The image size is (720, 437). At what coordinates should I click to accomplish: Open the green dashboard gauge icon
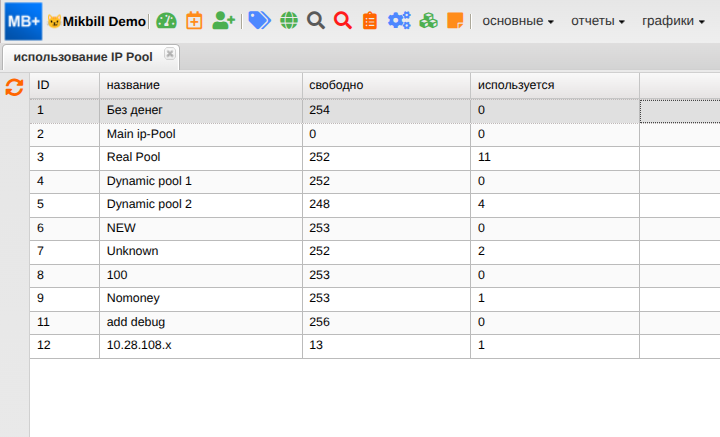coord(166,21)
